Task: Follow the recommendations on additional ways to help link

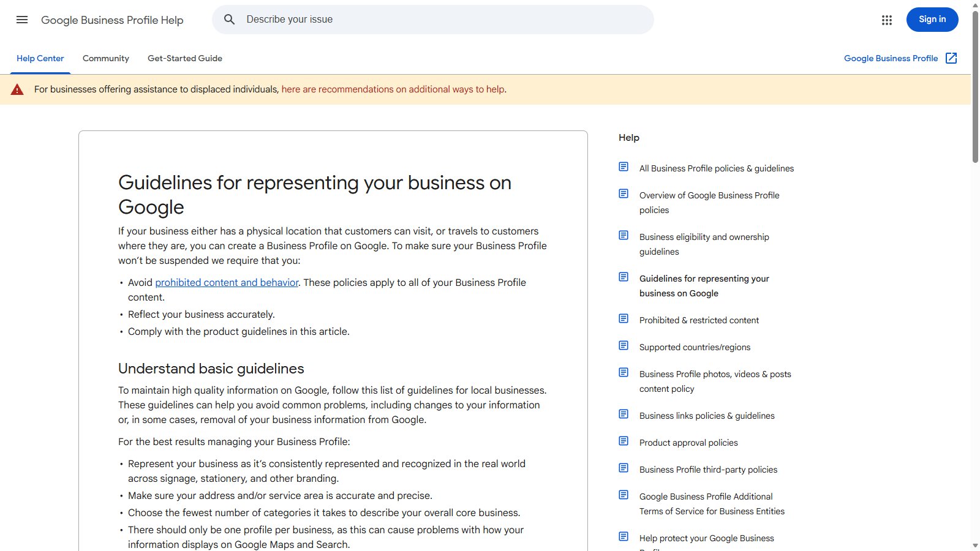Action: (393, 89)
